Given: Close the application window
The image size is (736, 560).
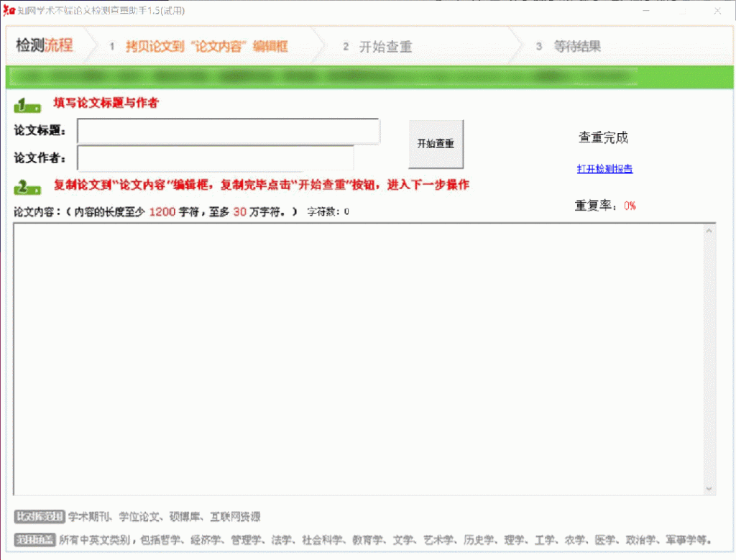Looking at the screenshot, I should click(x=717, y=10).
